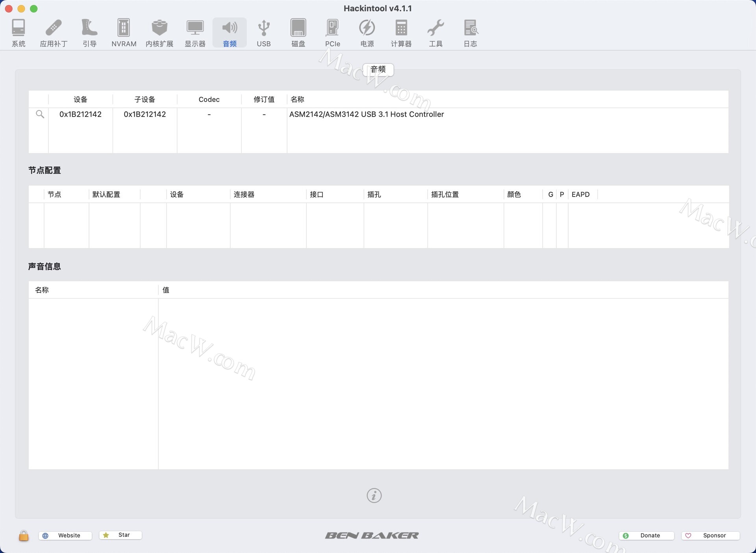Click the info circle icon
Screen dimensions: 756x553
374,495
